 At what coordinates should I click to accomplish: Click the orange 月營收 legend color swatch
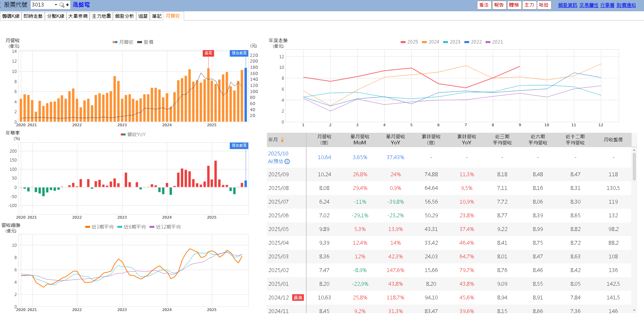click(115, 42)
